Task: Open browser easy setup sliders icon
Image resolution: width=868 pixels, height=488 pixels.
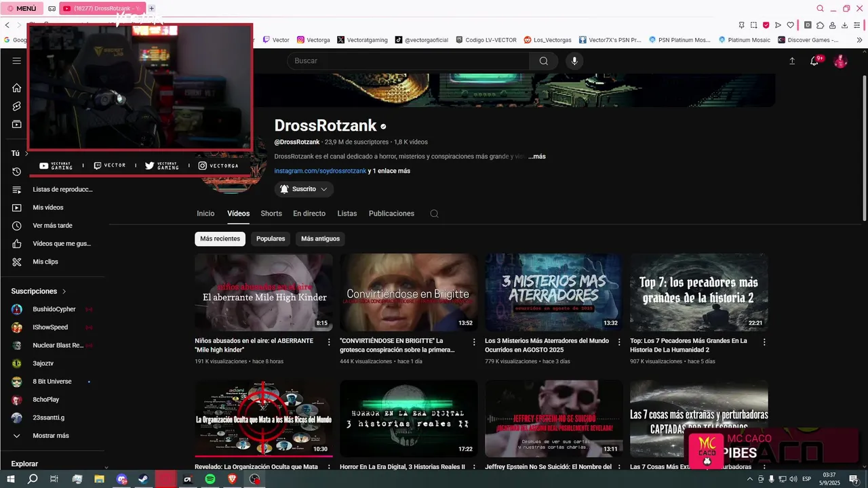Action: 857,25
